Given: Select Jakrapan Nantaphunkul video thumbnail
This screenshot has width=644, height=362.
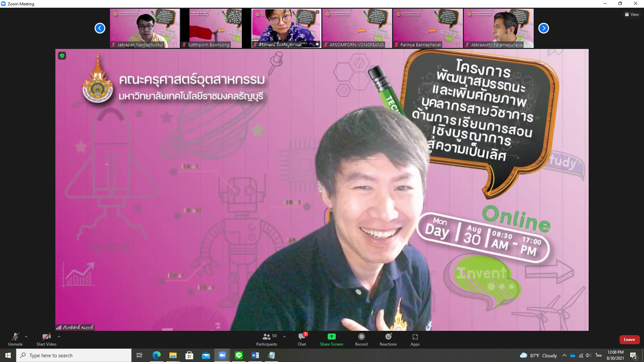Looking at the screenshot, I should (145, 28).
